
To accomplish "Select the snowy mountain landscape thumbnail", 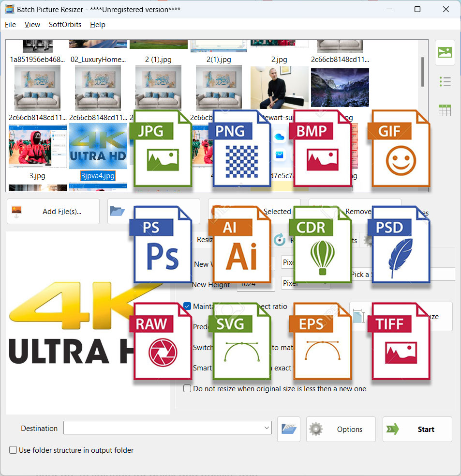I will (340, 88).
